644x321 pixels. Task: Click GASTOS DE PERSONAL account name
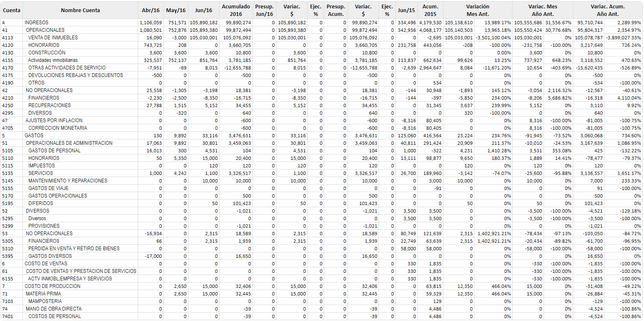[54, 151]
